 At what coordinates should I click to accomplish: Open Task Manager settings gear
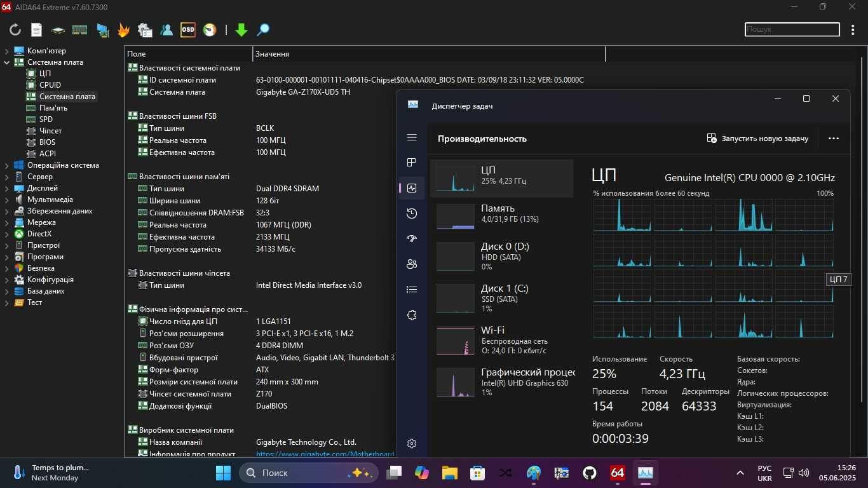pyautogui.click(x=412, y=444)
